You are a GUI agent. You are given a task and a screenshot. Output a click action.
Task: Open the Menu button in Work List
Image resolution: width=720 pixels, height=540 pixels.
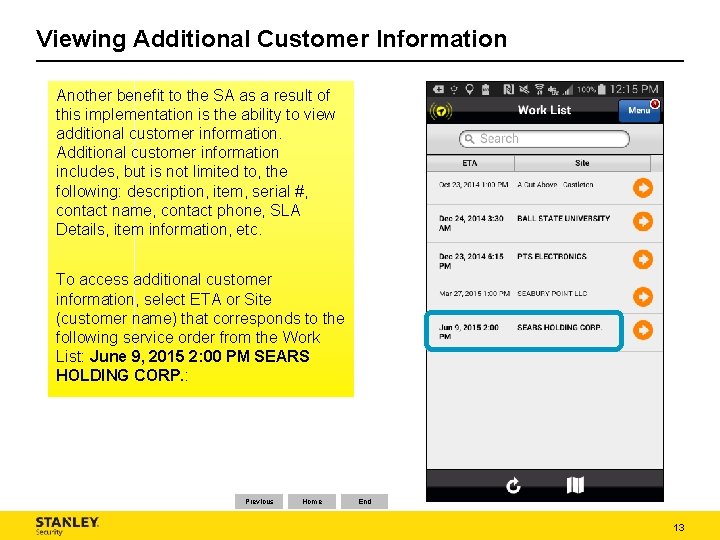[x=639, y=111]
